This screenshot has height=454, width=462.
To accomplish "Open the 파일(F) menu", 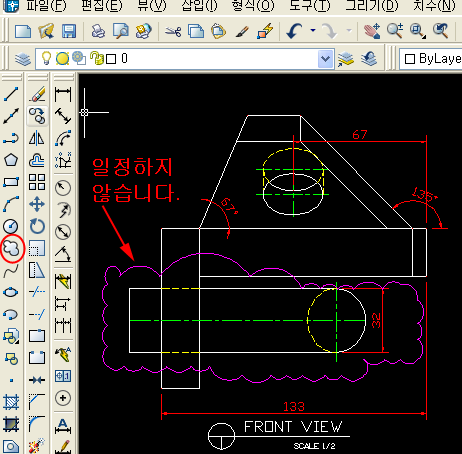I will coord(46,6).
